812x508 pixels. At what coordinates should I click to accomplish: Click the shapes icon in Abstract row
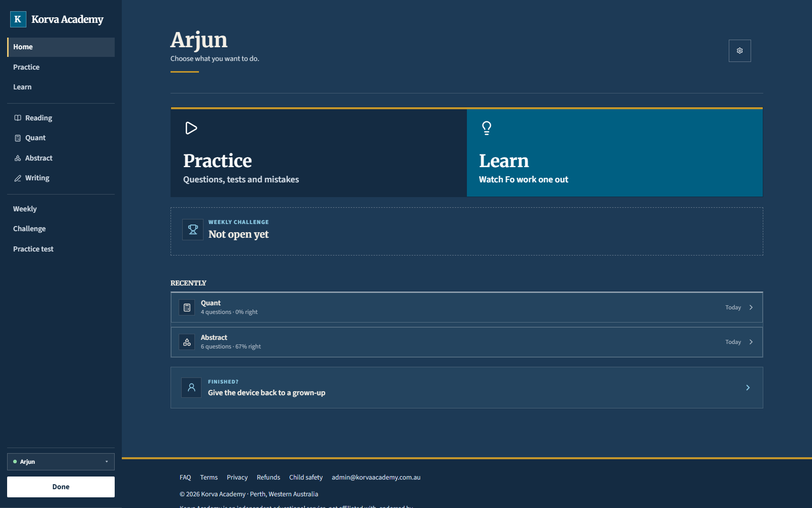pos(187,342)
